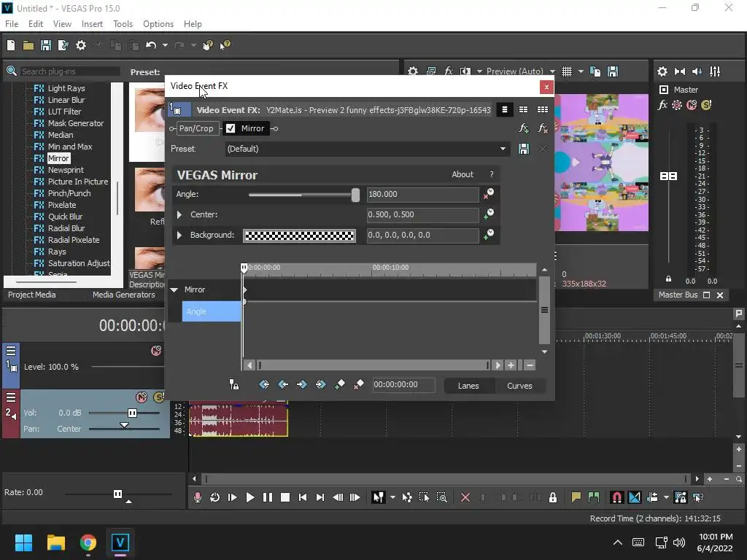Go to next keyframe in FX window
Image resolution: width=747 pixels, height=560 pixels.
pos(301,384)
